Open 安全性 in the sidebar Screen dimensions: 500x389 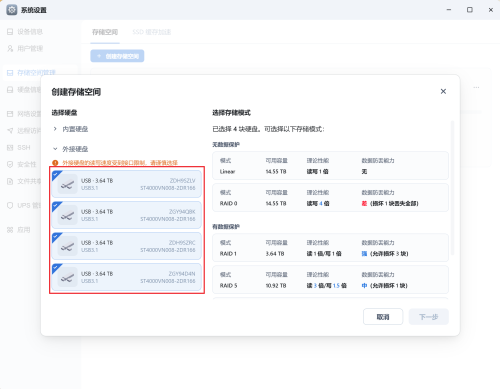pyautogui.click(x=22, y=164)
